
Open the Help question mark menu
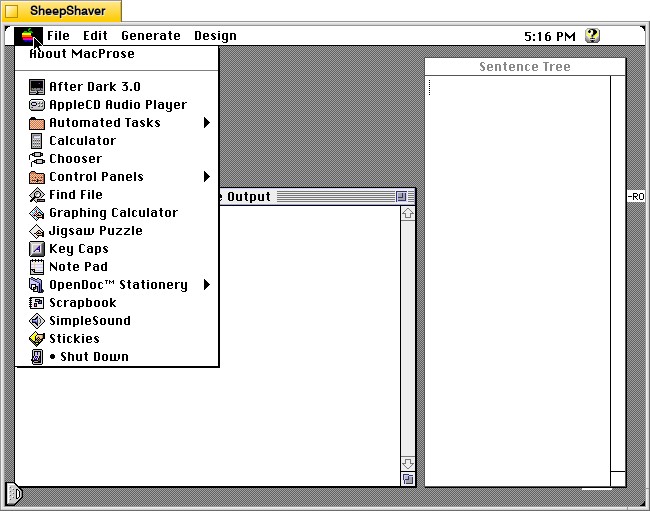point(592,36)
